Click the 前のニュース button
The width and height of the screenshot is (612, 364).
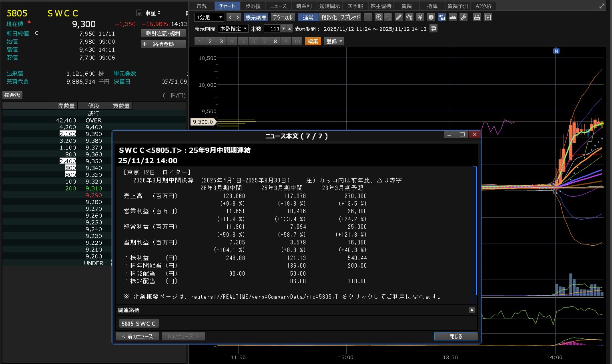[x=137, y=336]
